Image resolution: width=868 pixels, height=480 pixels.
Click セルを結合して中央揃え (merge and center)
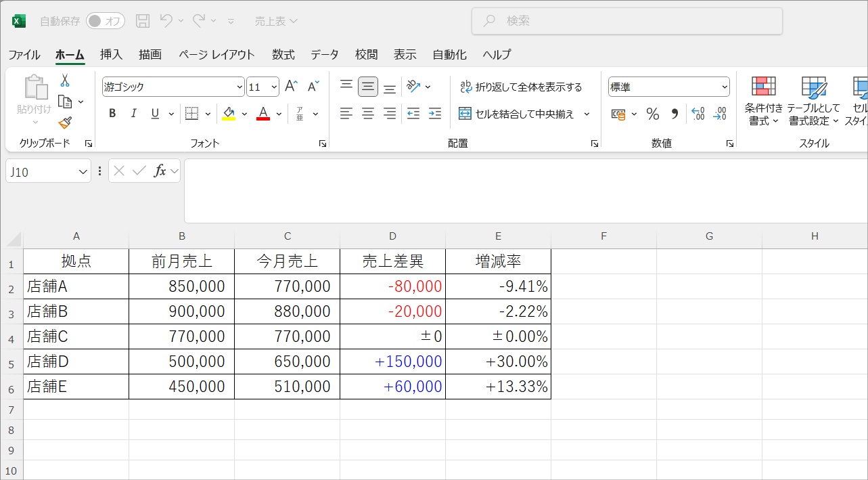(516, 114)
